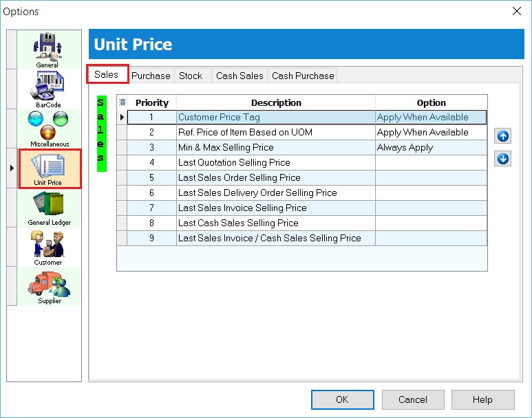
Task: Set Option cell for Min & Max Selling Price
Action: (431, 148)
